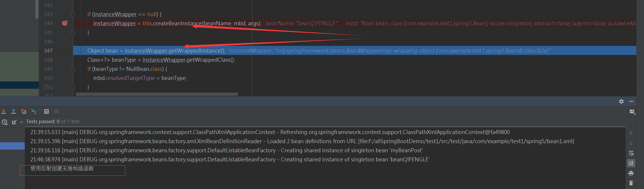Click editor horizontal scrollbar
This screenshot has width=644, height=189.
157,94
